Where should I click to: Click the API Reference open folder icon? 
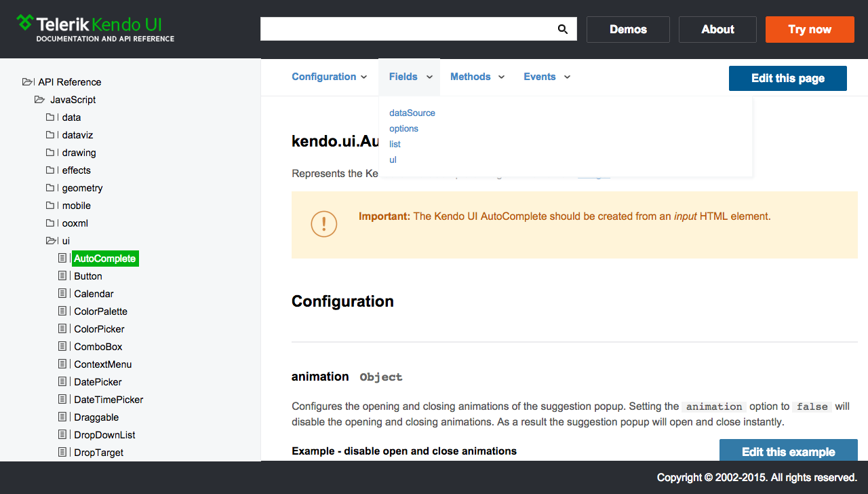point(27,82)
